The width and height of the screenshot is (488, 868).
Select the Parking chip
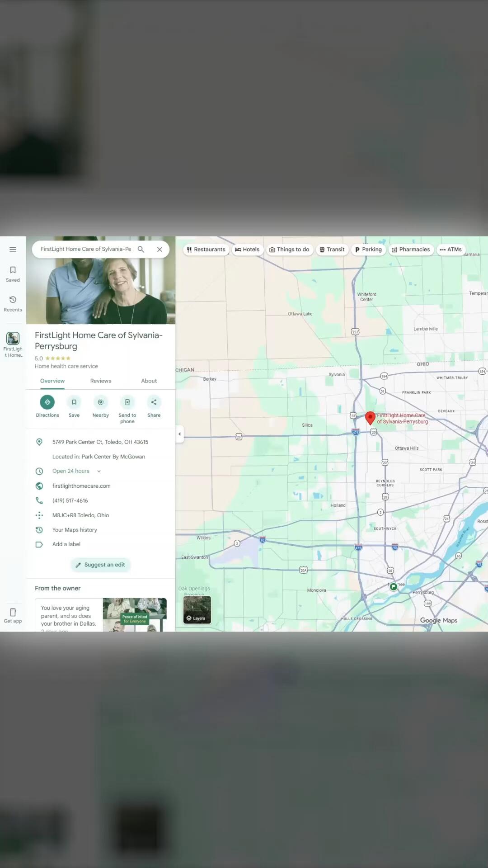coord(368,250)
